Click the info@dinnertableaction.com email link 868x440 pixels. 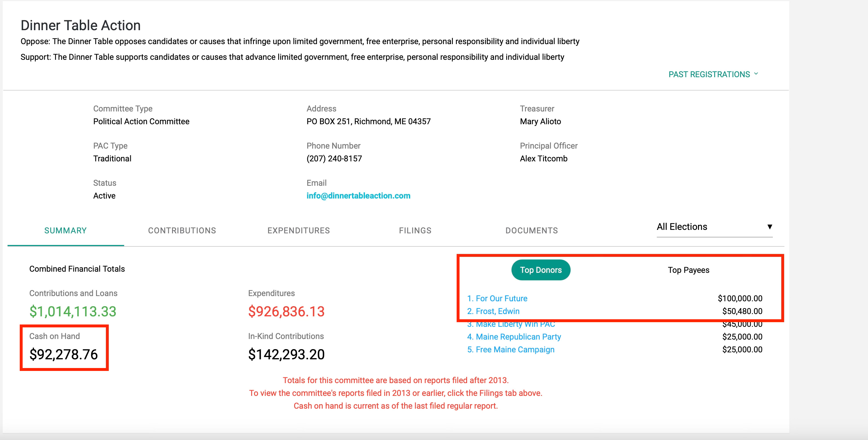point(358,196)
